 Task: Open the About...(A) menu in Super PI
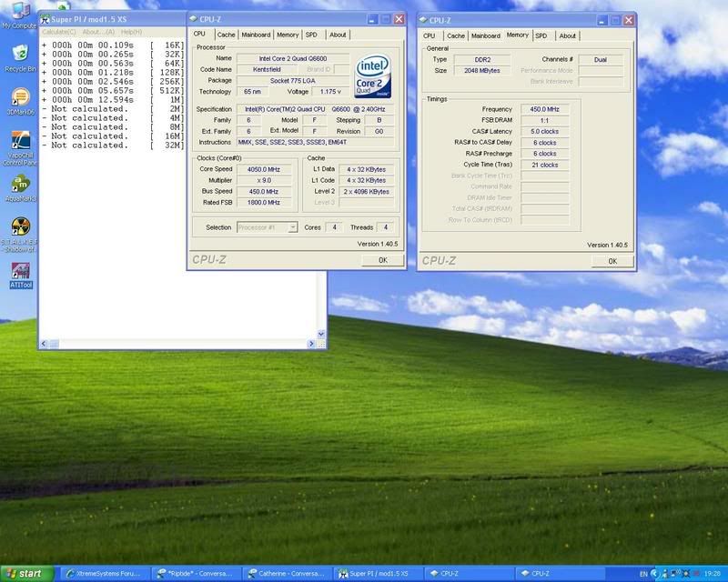[98, 32]
